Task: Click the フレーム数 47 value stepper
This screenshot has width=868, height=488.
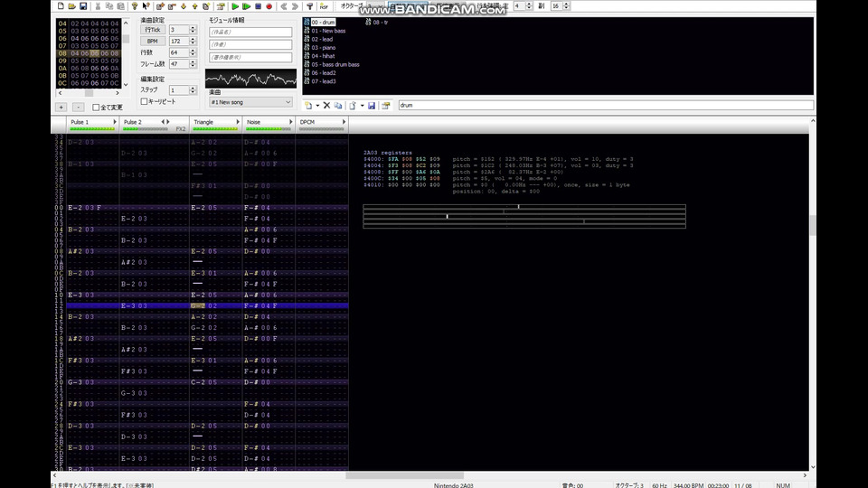Action: [193, 64]
